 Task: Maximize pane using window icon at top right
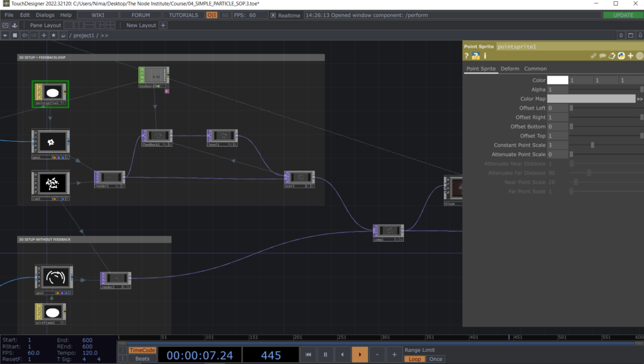click(631, 35)
